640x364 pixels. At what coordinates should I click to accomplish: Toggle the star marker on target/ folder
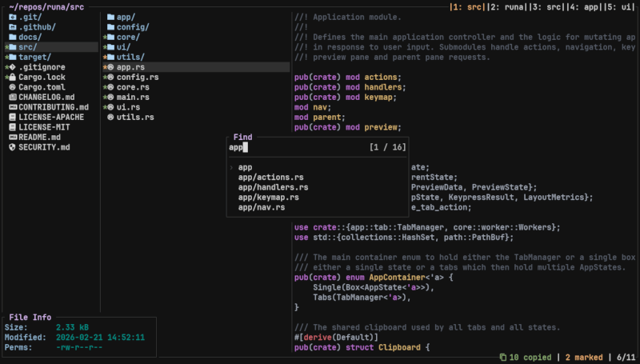pyautogui.click(x=6, y=58)
